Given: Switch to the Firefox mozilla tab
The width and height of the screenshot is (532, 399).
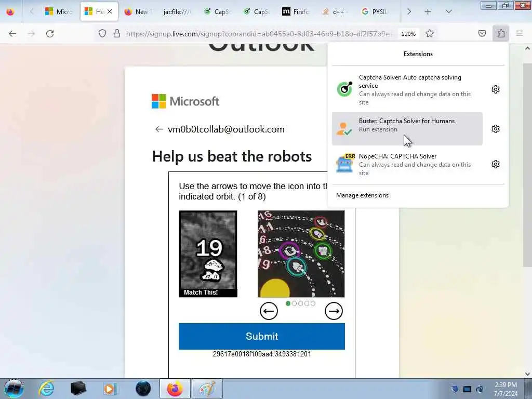Looking at the screenshot, I should (296, 11).
